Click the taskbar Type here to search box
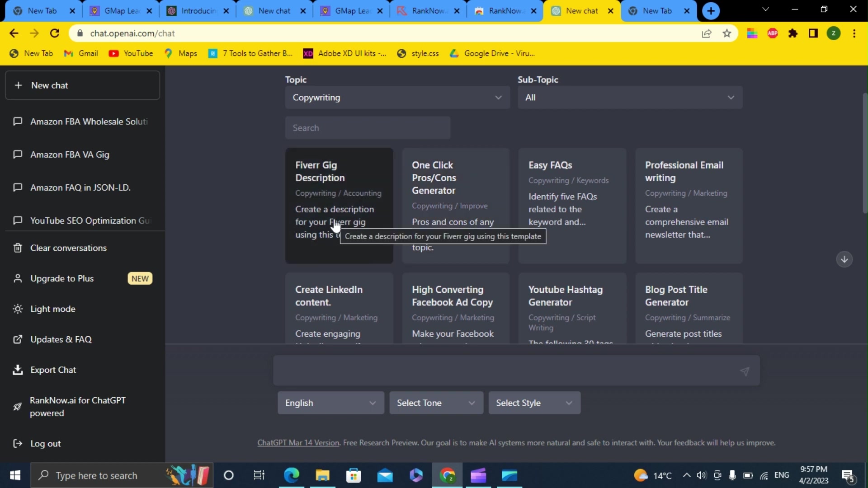This screenshot has width=868, height=488. tap(121, 475)
